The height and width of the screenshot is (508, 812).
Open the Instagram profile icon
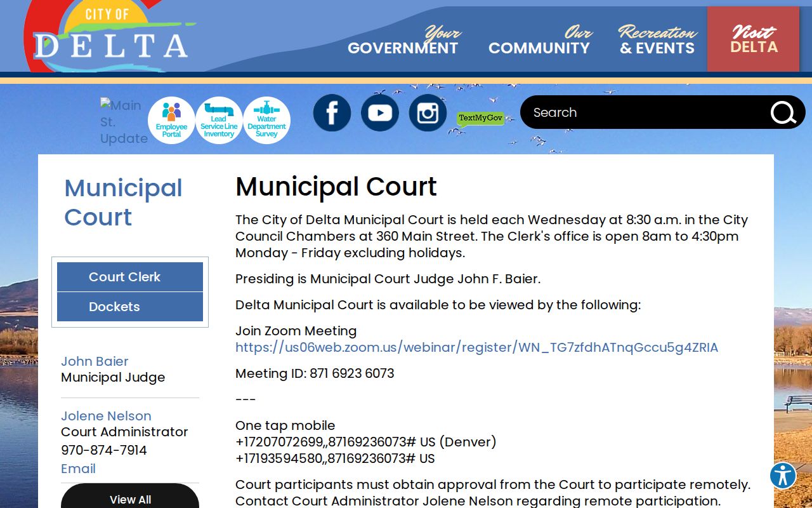428,113
